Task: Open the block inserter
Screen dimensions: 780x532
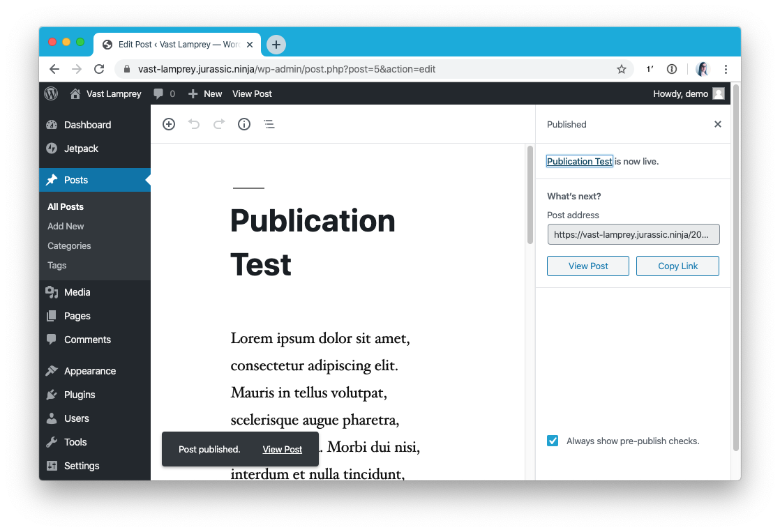Action: [x=168, y=123]
